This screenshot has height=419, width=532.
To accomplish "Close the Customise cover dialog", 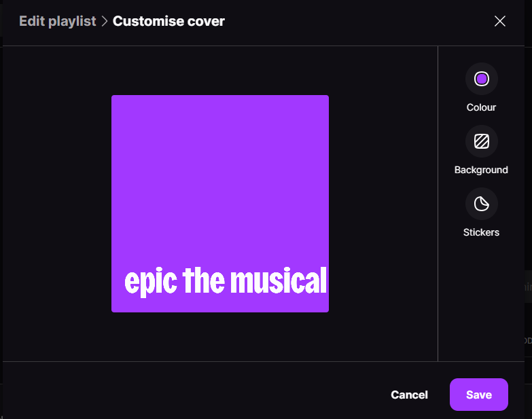I will (500, 21).
